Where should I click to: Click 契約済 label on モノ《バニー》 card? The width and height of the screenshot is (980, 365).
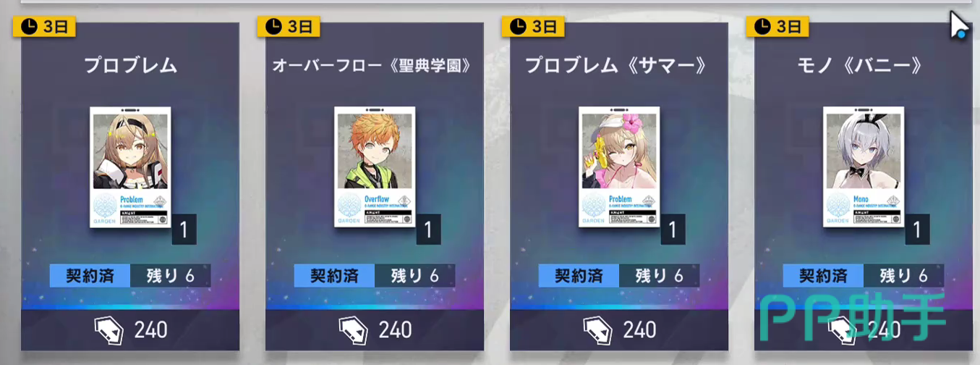coord(824,276)
